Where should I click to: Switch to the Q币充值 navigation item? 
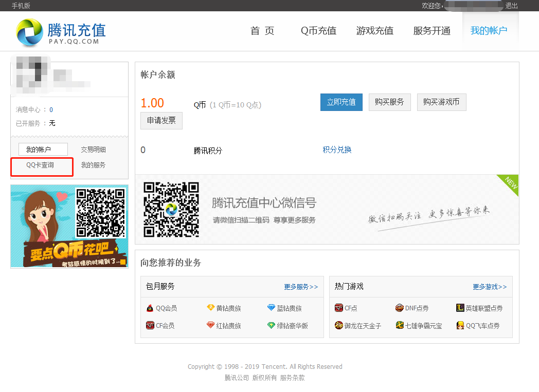pyautogui.click(x=318, y=31)
